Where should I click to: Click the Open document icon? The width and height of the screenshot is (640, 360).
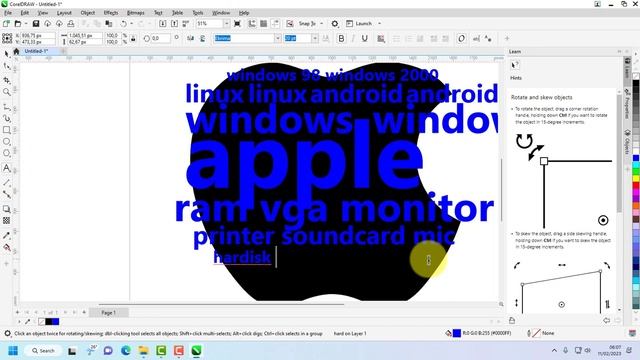[x=18, y=24]
